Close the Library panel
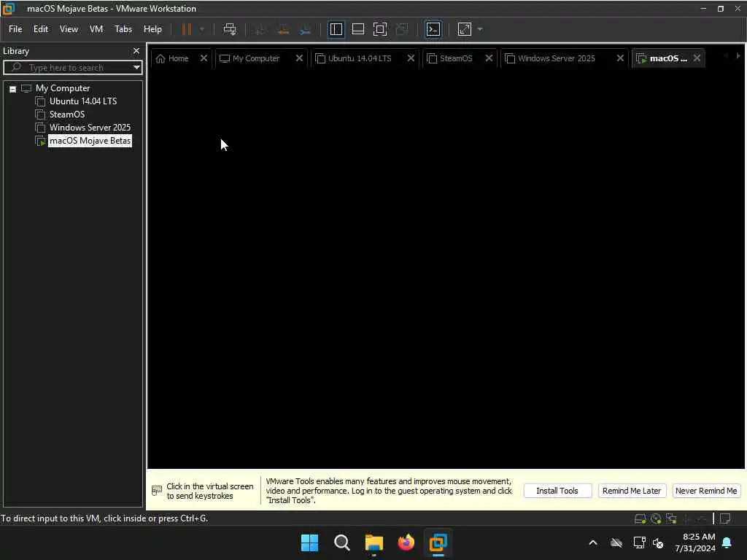 tap(136, 50)
